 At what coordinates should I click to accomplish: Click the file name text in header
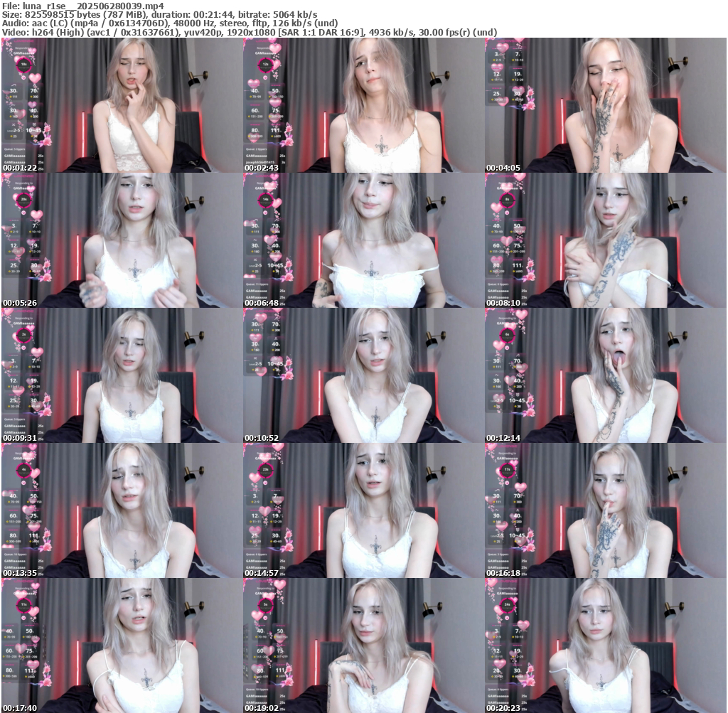coord(82,6)
